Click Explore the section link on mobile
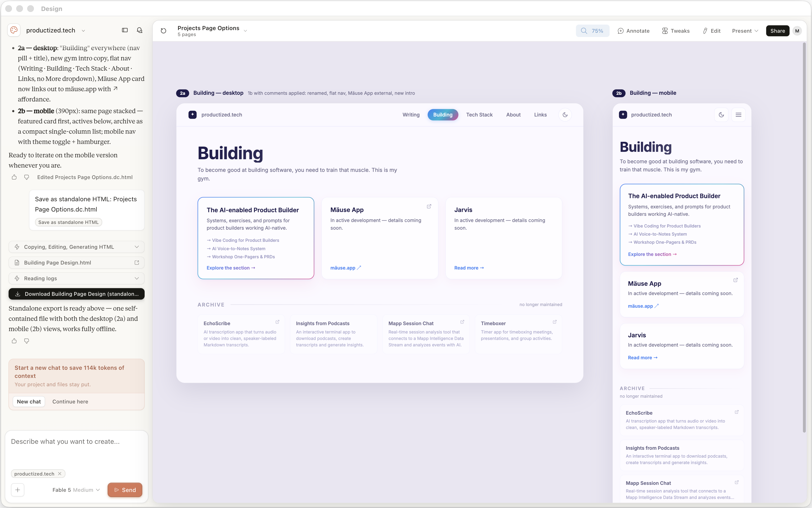The width and height of the screenshot is (812, 508). tap(652, 254)
